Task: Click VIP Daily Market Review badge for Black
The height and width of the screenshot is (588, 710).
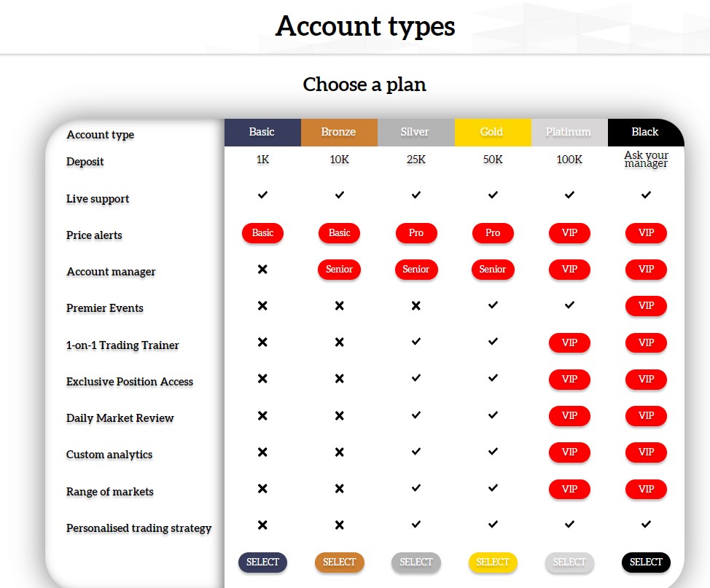Action: tap(646, 416)
